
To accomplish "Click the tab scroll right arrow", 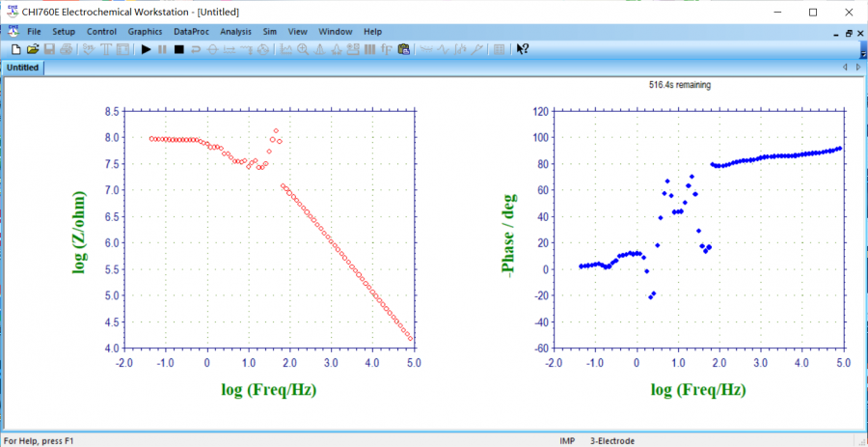I will click(x=857, y=68).
